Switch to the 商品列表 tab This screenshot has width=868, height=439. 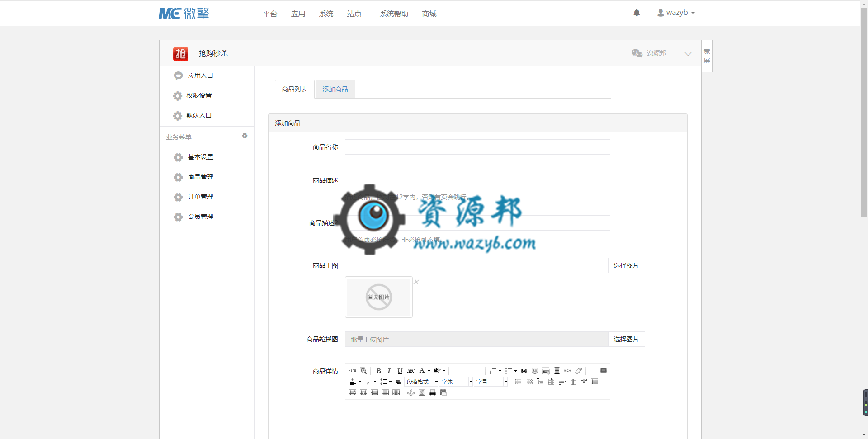point(294,89)
